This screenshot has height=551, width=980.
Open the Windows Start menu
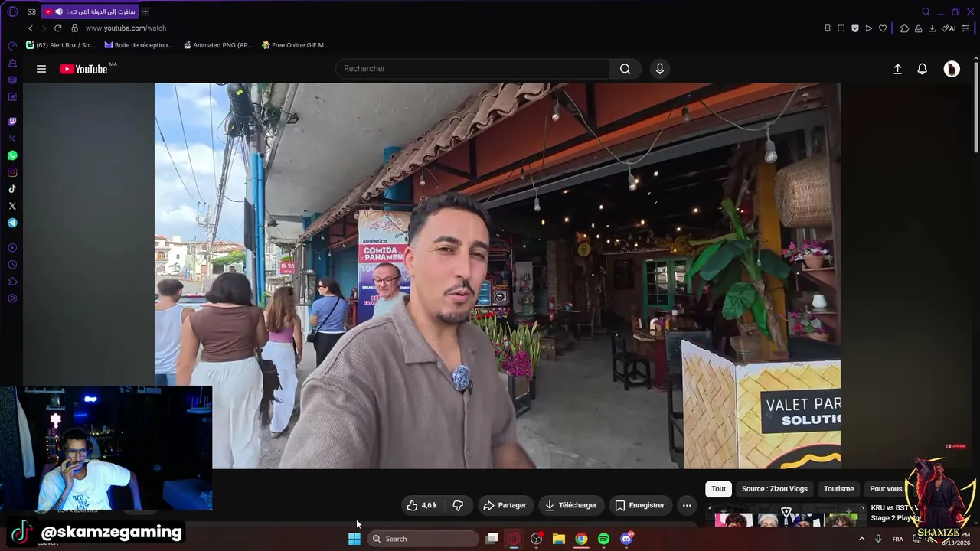click(354, 539)
